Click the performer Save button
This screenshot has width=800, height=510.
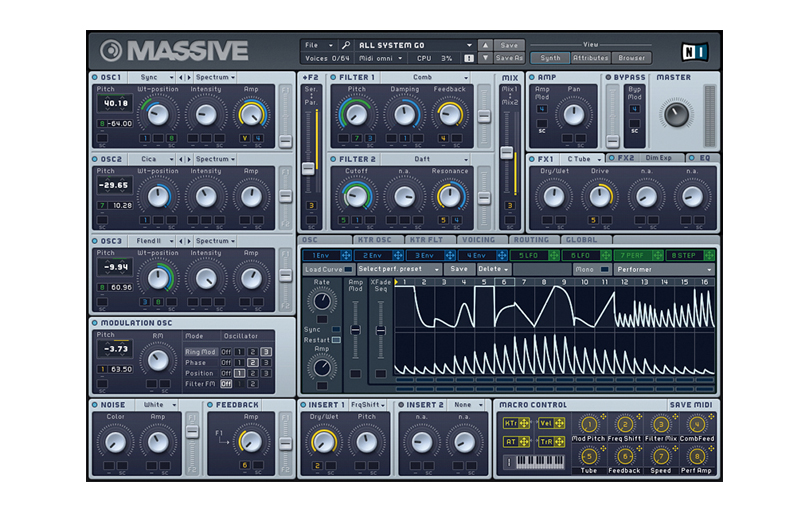[459, 269]
